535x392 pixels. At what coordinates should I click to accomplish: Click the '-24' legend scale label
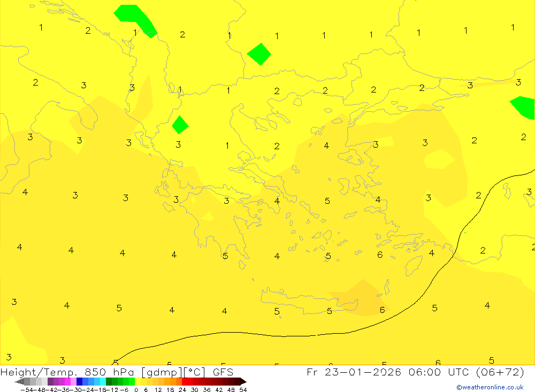pyautogui.click(x=88, y=390)
